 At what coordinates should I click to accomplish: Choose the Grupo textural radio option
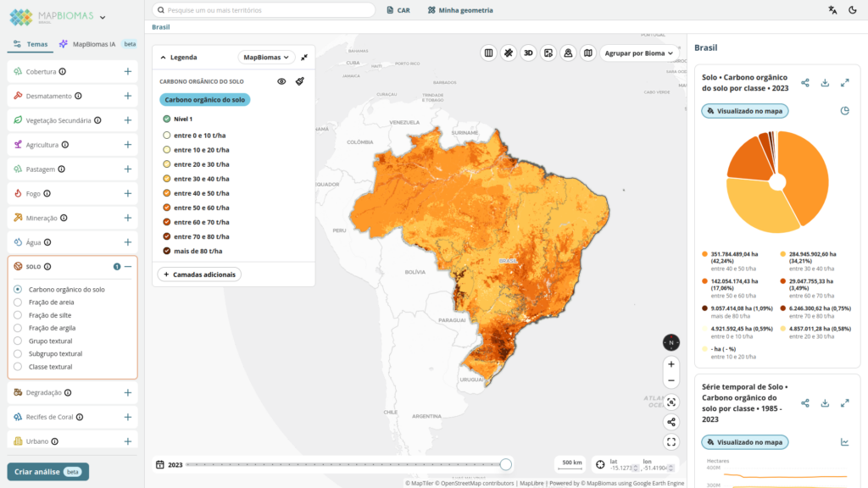coord(18,341)
